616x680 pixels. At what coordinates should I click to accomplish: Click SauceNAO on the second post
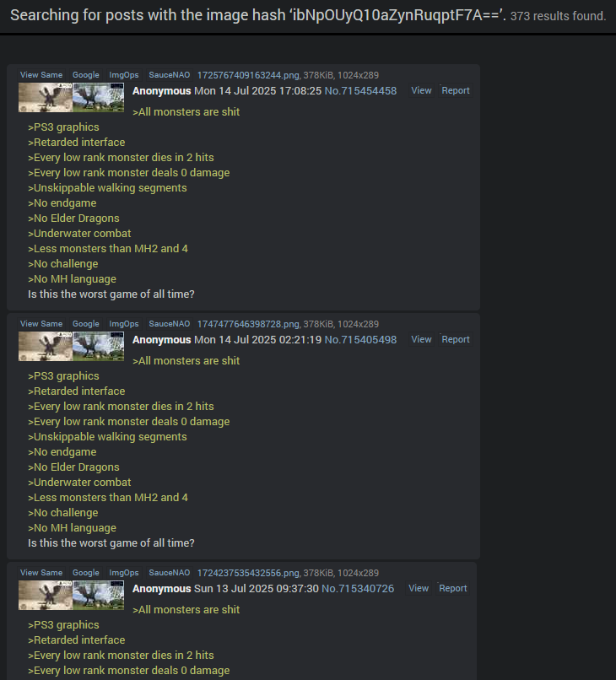[x=169, y=324]
